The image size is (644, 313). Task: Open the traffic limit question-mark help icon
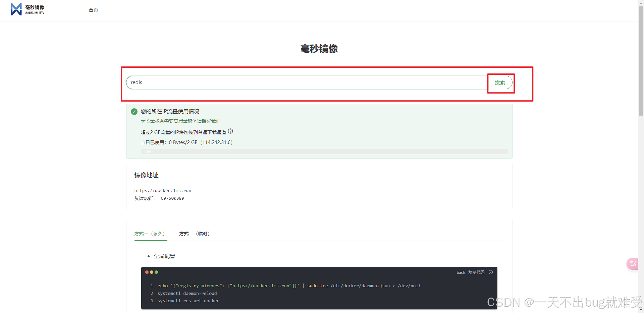230,131
